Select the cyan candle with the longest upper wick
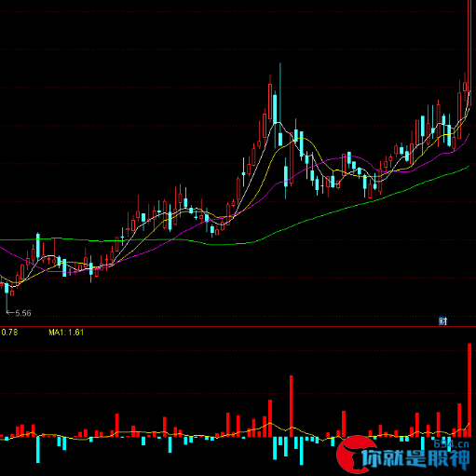Viewport: 476px width, 476px height. [x=280, y=105]
